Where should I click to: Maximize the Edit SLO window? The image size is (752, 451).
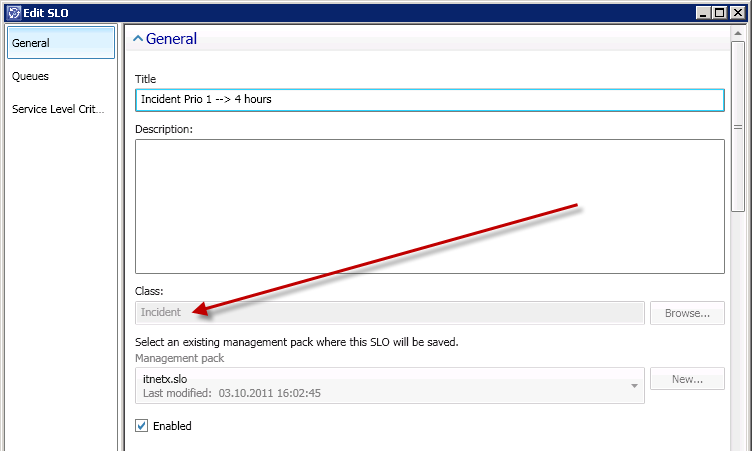click(x=722, y=11)
